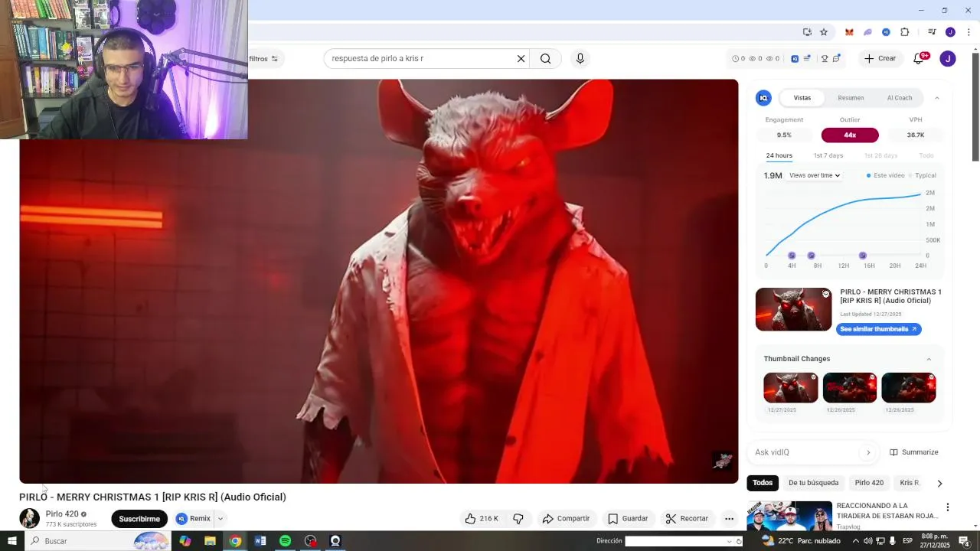Submit Ask vidIQ with arrow button

tap(868, 452)
